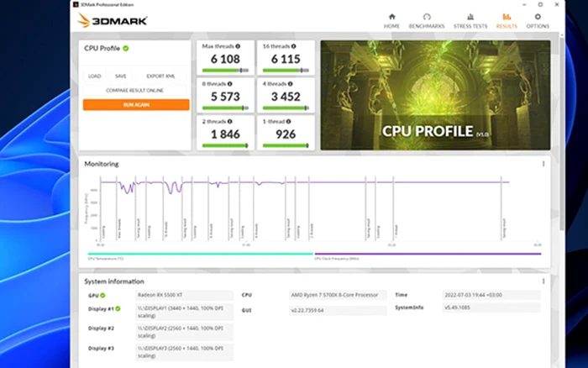Click the 1-thread score bar
The height and width of the screenshot is (368, 588).
coord(286,145)
